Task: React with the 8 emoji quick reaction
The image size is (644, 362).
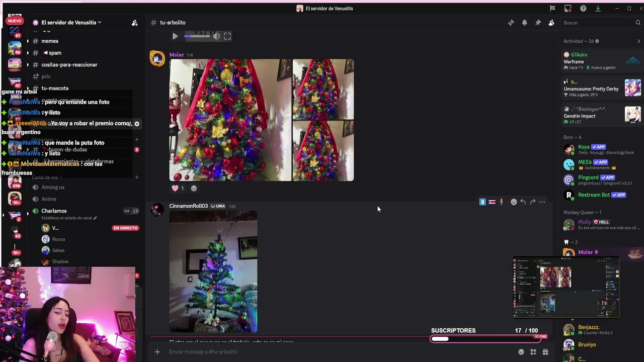Action: tap(482, 202)
